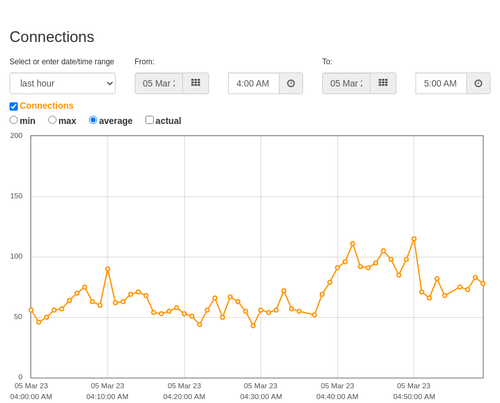Viewport: 500px width, 403px height.
Task: Open the To date calendar picker icon
Action: click(x=383, y=83)
